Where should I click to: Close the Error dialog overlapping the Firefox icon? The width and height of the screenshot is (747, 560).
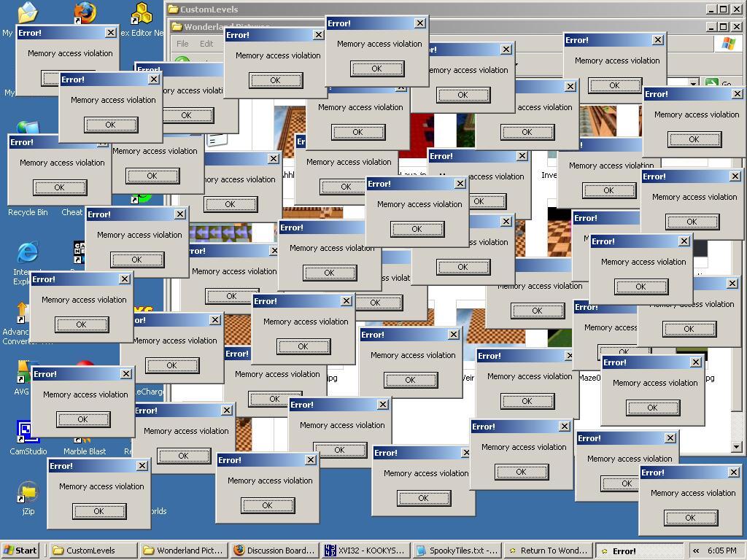(111, 32)
